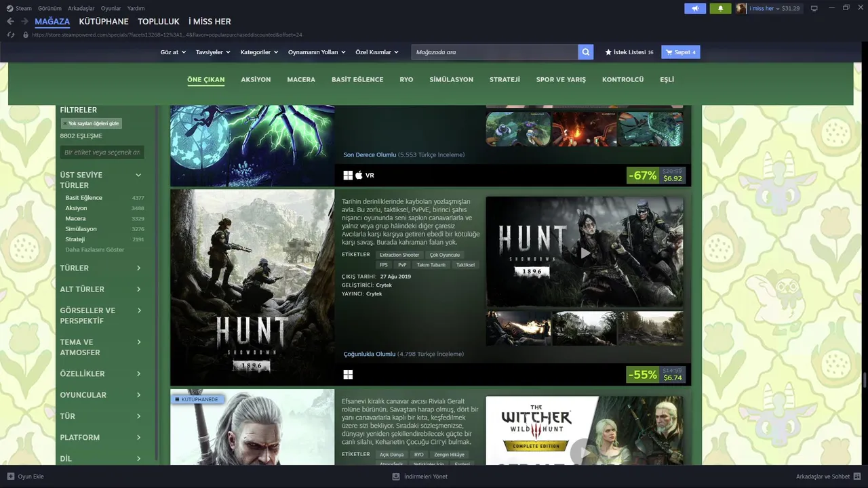Viewport: 868px width, 488px height.
Task: Click Hunt's 'Çoğunlukla Olumlu' review link
Action: point(369,354)
